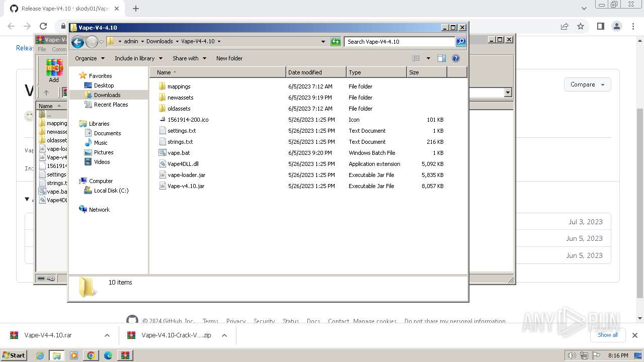Share this page icon in Chrome
Viewport: 644px width, 362px height.
click(564, 26)
